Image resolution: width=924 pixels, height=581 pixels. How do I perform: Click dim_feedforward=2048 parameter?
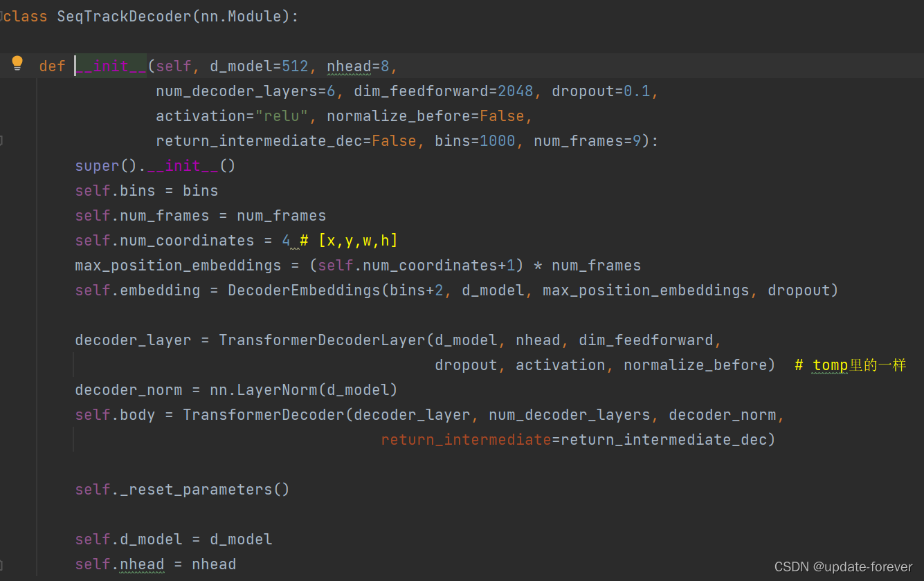point(444,91)
